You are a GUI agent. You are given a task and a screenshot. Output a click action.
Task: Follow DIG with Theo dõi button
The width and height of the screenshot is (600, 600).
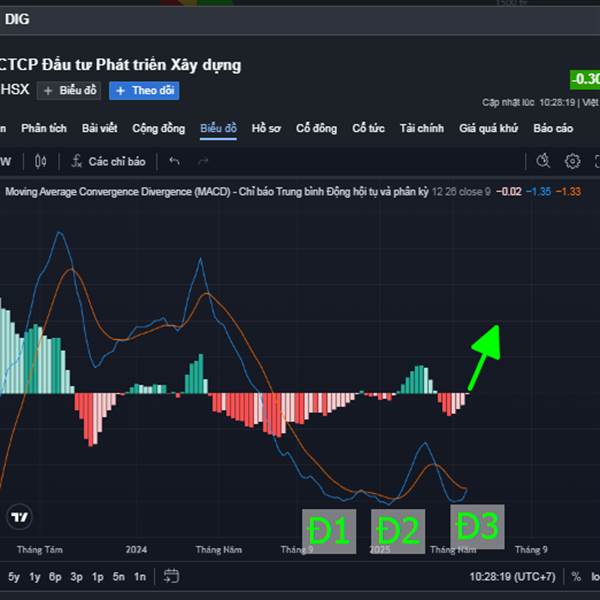144,91
